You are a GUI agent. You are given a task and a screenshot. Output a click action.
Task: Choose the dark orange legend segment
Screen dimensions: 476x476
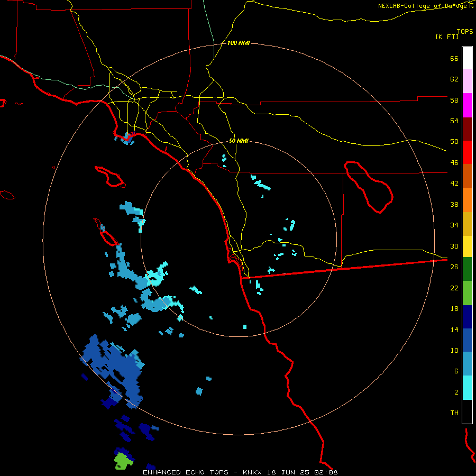(x=467, y=176)
